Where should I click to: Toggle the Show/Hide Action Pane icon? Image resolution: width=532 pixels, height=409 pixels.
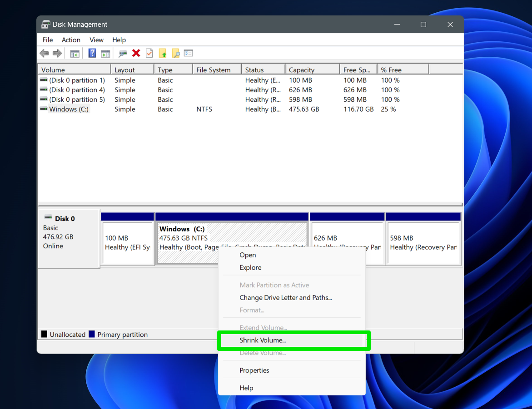point(105,53)
